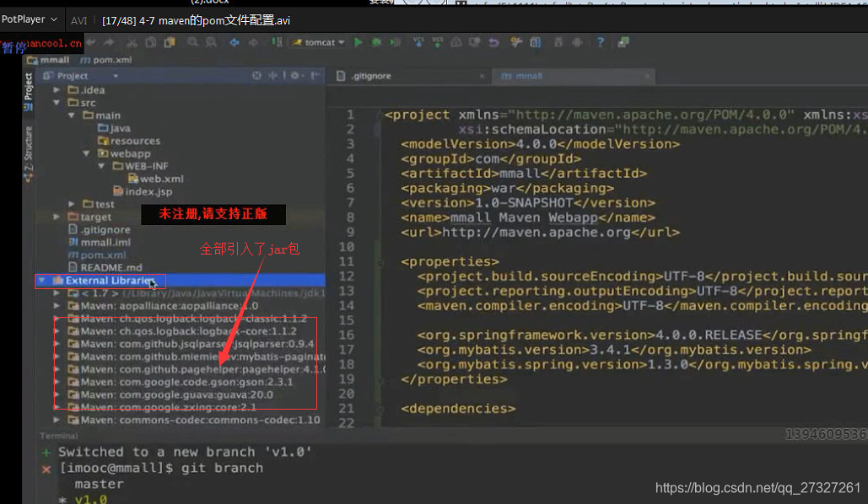Screen dimensions: 868x504
Task: Add new terminal session with plus
Action: [x=46, y=453]
